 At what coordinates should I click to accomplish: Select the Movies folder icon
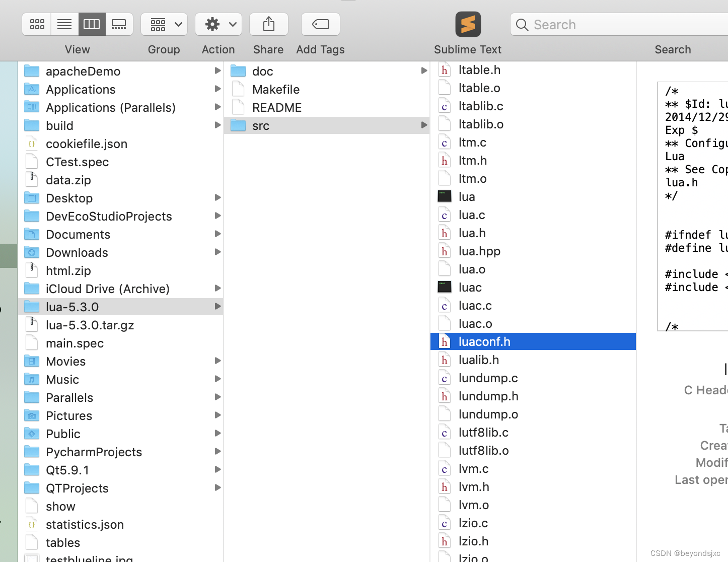tap(32, 361)
